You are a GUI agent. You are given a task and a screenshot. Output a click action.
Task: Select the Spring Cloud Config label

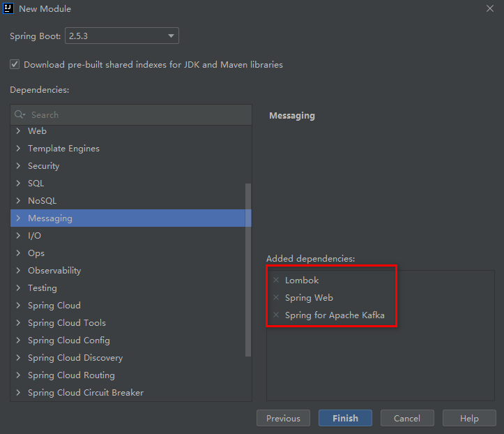click(69, 340)
